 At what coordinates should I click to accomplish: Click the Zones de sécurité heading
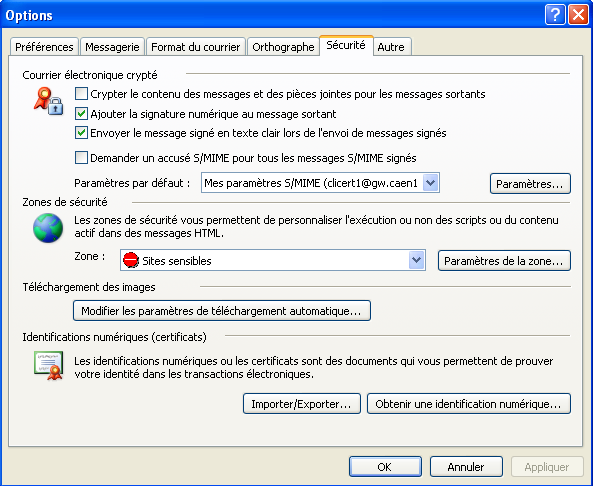click(x=65, y=202)
